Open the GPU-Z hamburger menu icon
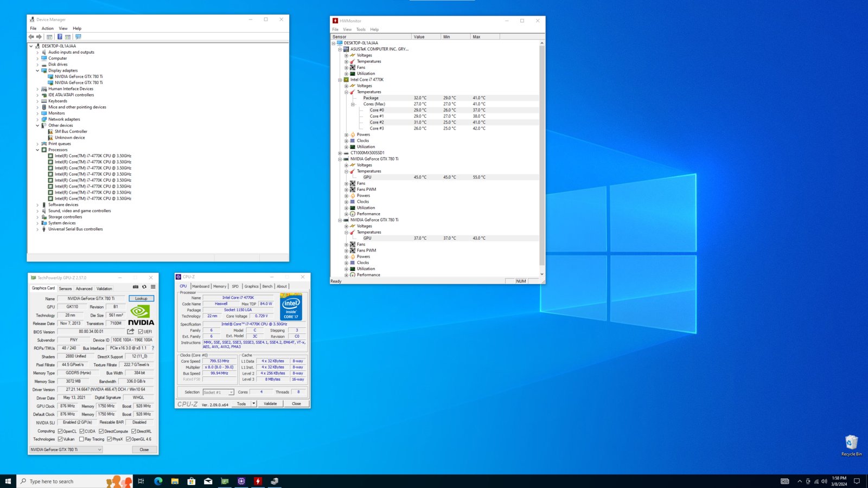This screenshot has width=868, height=488. pyautogui.click(x=153, y=287)
